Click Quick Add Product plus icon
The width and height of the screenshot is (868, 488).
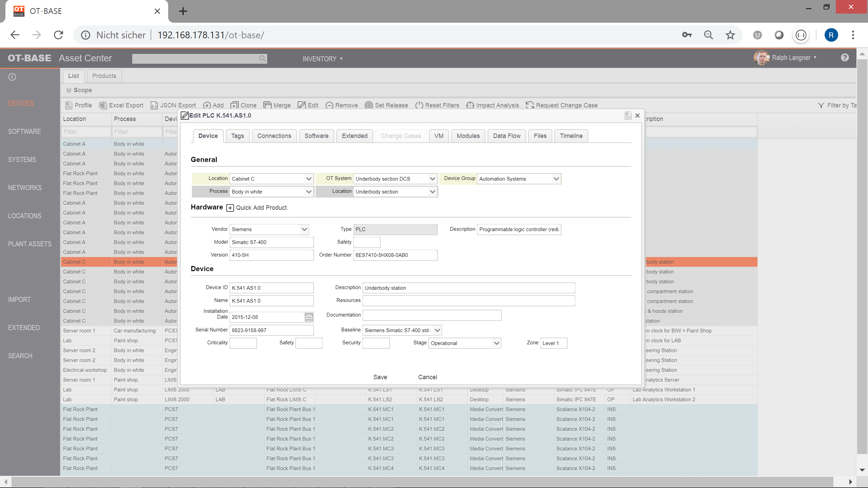pos(230,208)
